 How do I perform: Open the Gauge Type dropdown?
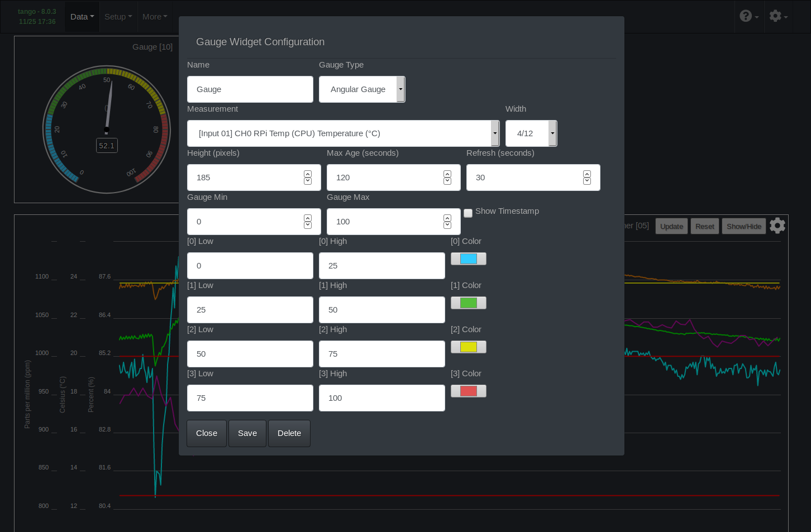pos(400,89)
